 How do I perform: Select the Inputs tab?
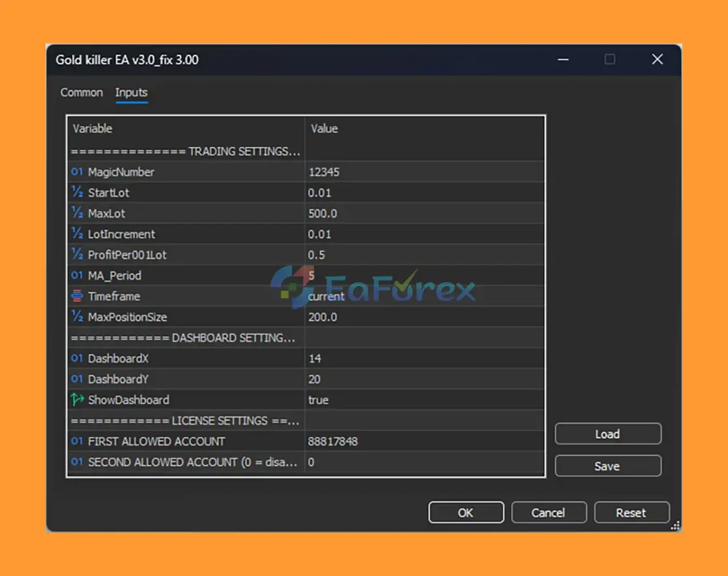click(x=131, y=92)
